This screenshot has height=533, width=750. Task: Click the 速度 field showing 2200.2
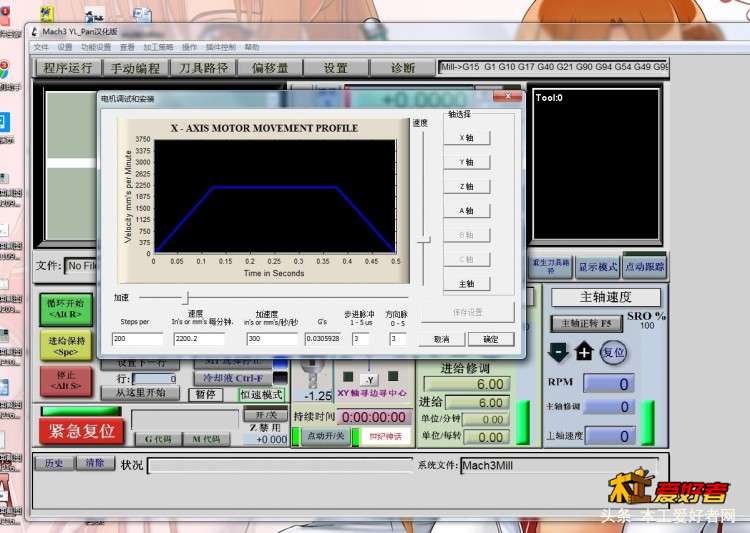199,339
